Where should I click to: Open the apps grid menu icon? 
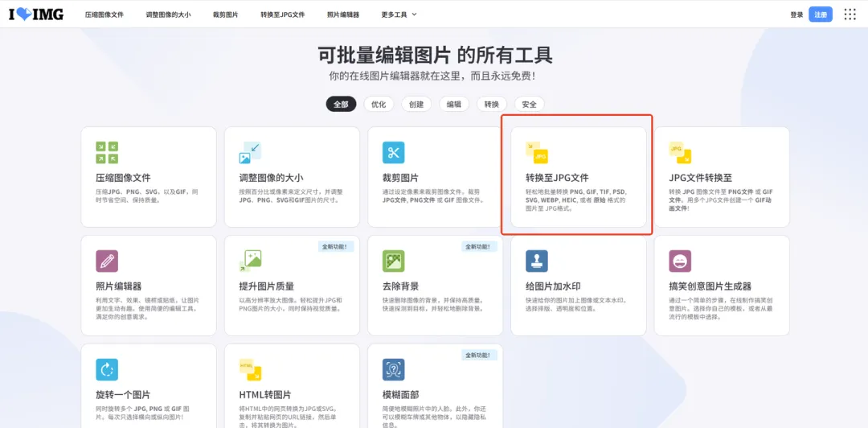(x=850, y=14)
